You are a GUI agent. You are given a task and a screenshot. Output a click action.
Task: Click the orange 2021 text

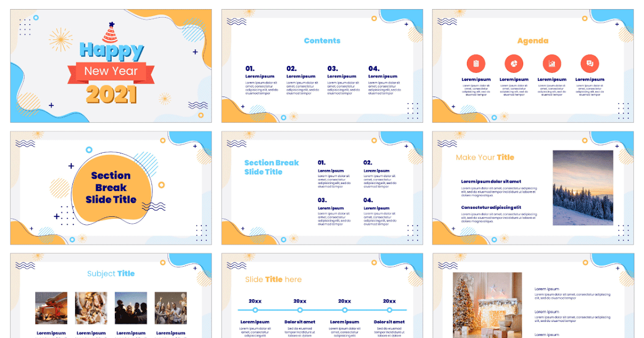point(111,94)
